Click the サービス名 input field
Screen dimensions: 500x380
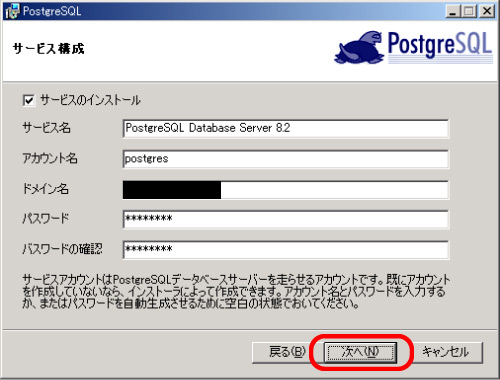pyautogui.click(x=286, y=129)
